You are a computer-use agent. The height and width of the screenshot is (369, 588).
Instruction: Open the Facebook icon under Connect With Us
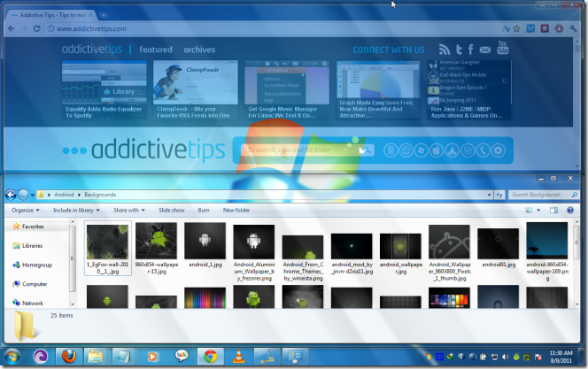pos(470,50)
